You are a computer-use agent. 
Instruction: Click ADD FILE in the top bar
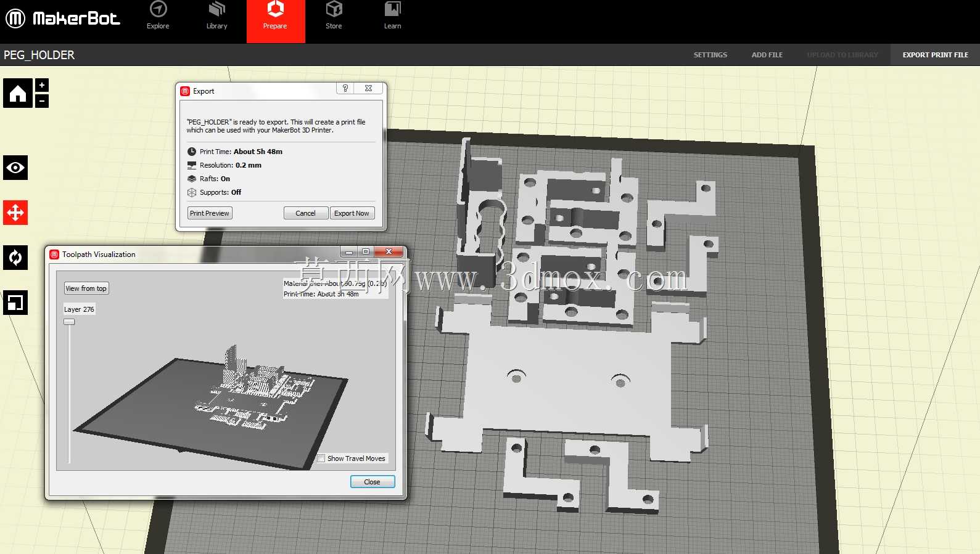click(x=767, y=55)
